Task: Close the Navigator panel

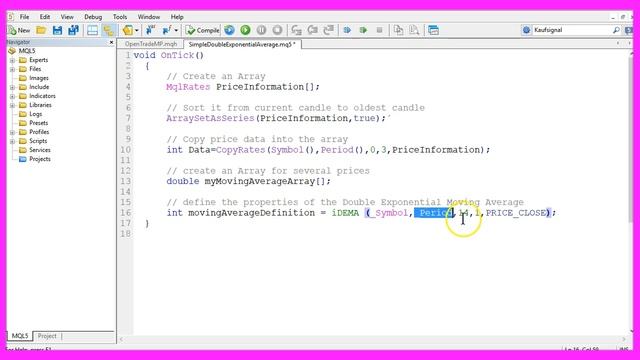Action: (x=111, y=42)
